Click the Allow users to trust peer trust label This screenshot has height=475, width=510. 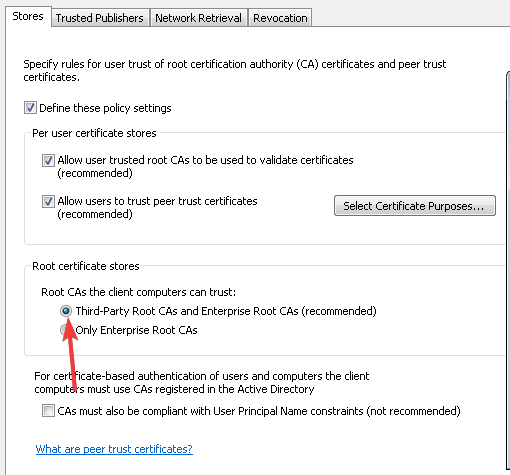[157, 207]
